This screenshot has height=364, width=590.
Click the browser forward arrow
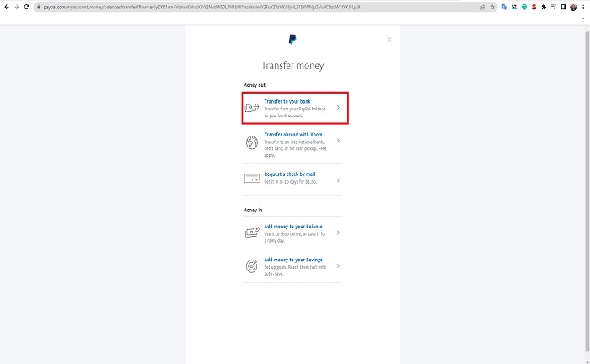point(17,7)
